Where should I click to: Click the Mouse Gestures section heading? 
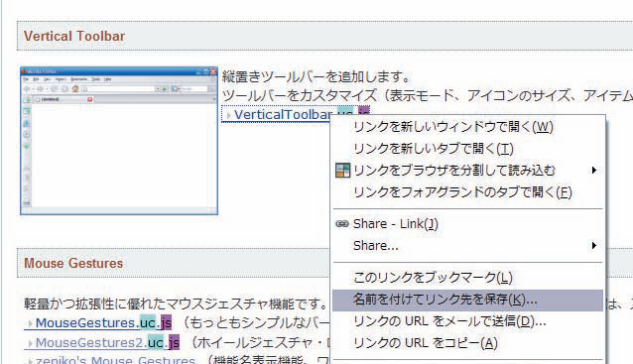73,264
